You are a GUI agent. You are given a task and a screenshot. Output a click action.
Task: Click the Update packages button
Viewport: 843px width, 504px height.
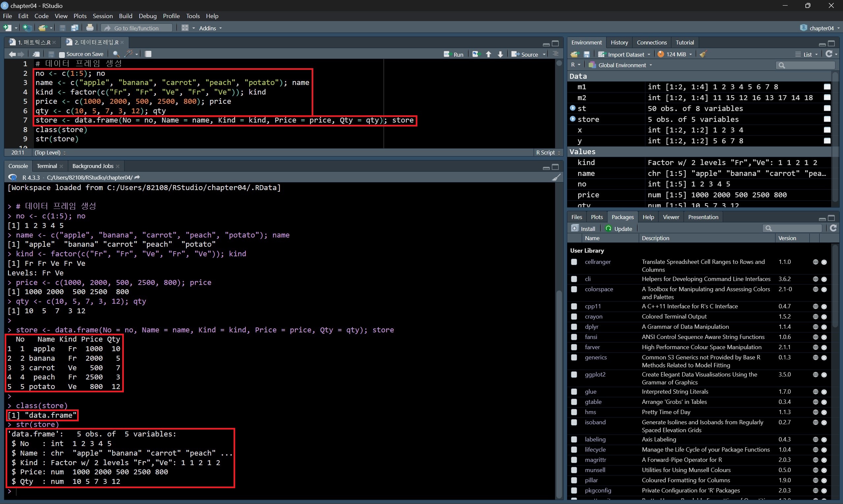[619, 229]
